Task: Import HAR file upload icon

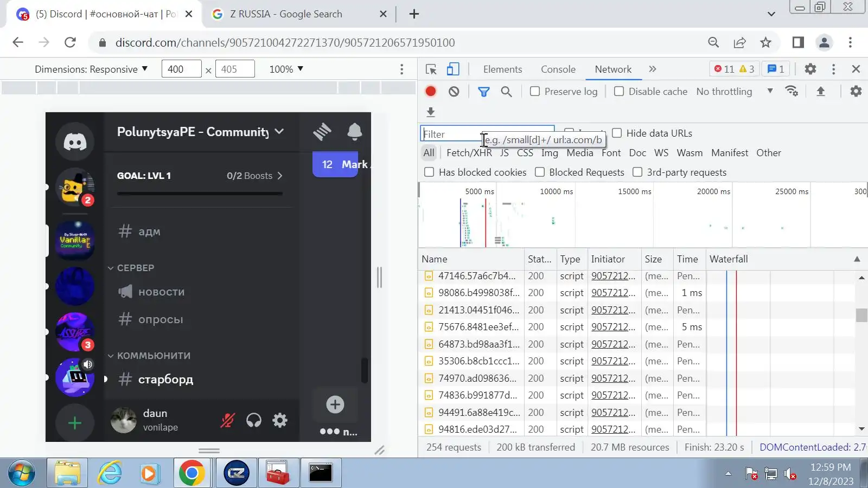Action: pyautogui.click(x=821, y=92)
